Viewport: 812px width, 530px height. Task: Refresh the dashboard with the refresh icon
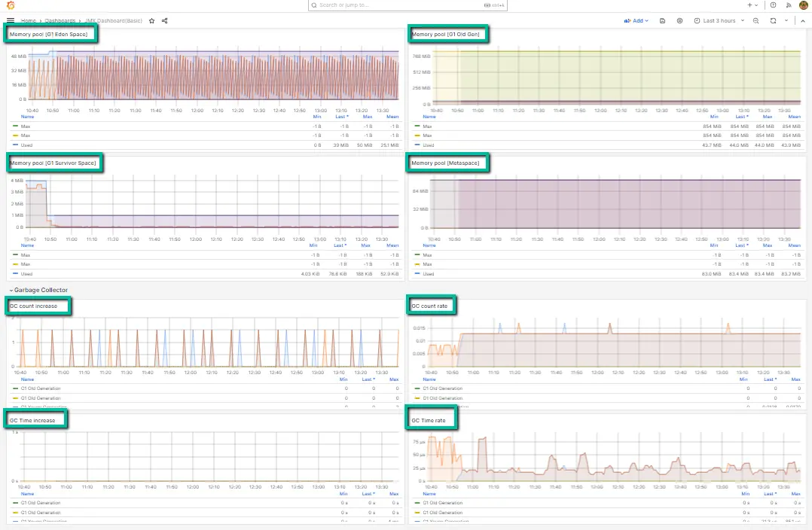[774, 21]
